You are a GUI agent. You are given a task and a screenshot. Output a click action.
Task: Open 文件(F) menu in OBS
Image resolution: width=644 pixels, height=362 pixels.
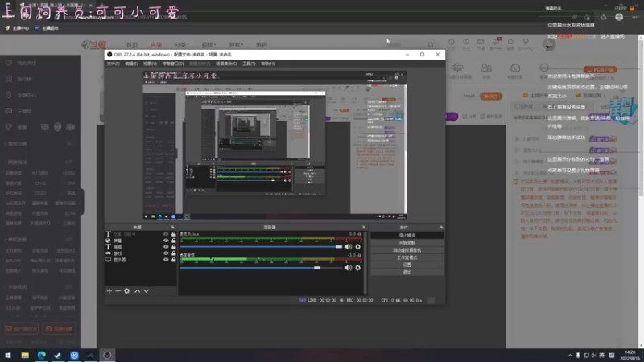click(113, 64)
